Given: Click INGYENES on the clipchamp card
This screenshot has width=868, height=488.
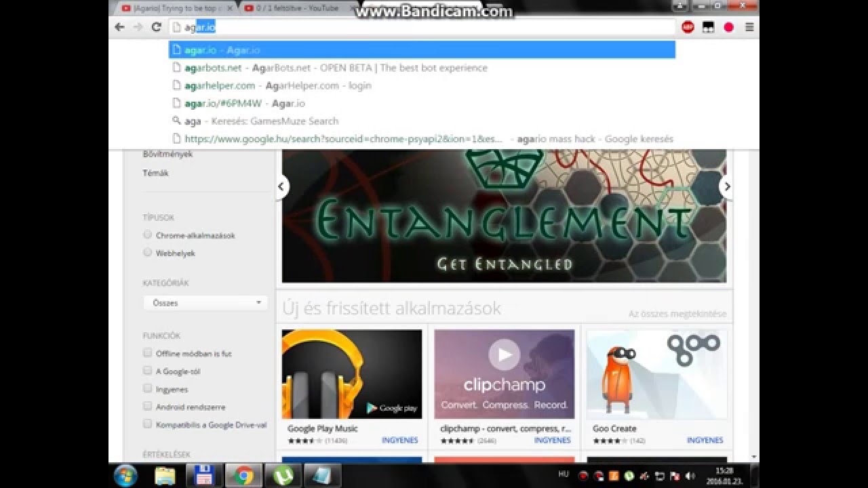Looking at the screenshot, I should (552, 440).
